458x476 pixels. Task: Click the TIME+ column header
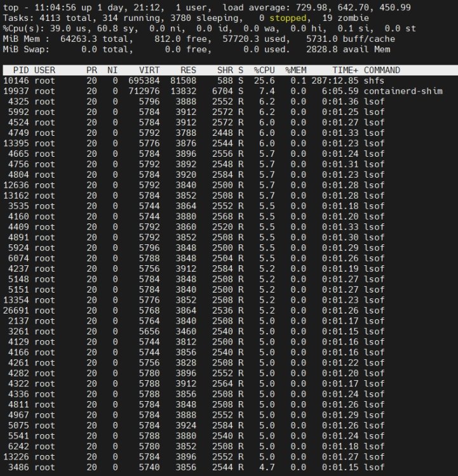346,70
